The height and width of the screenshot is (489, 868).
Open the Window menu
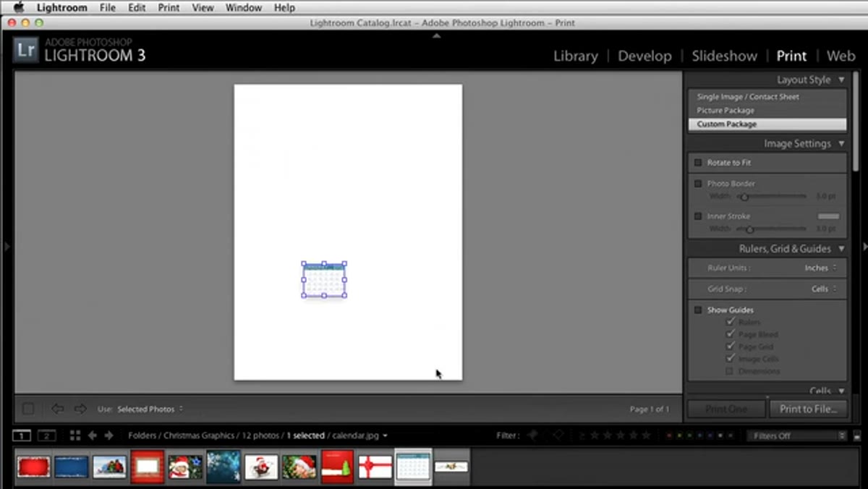pos(244,8)
